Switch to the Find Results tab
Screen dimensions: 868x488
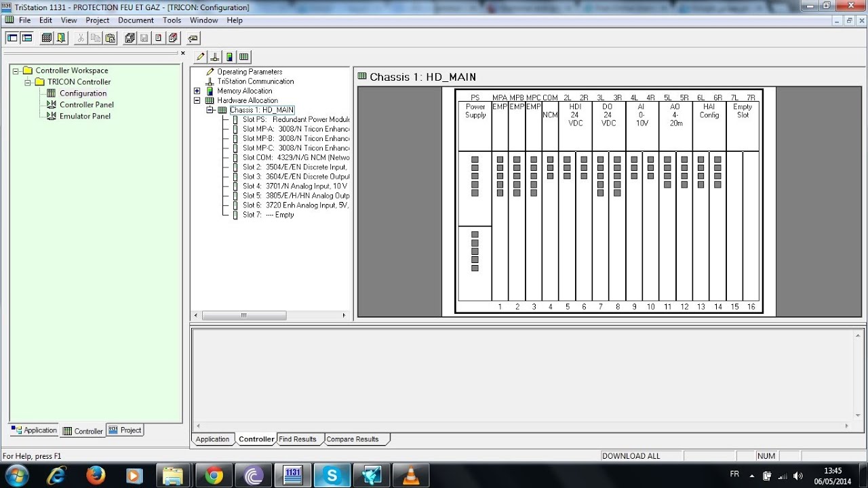click(x=298, y=439)
